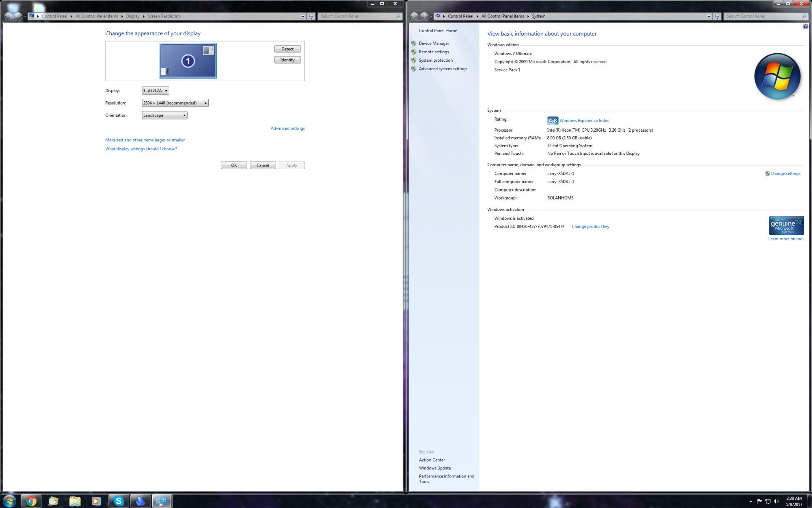Show hidden tray icons arrow
This screenshot has height=508, width=812.
pyautogui.click(x=750, y=501)
